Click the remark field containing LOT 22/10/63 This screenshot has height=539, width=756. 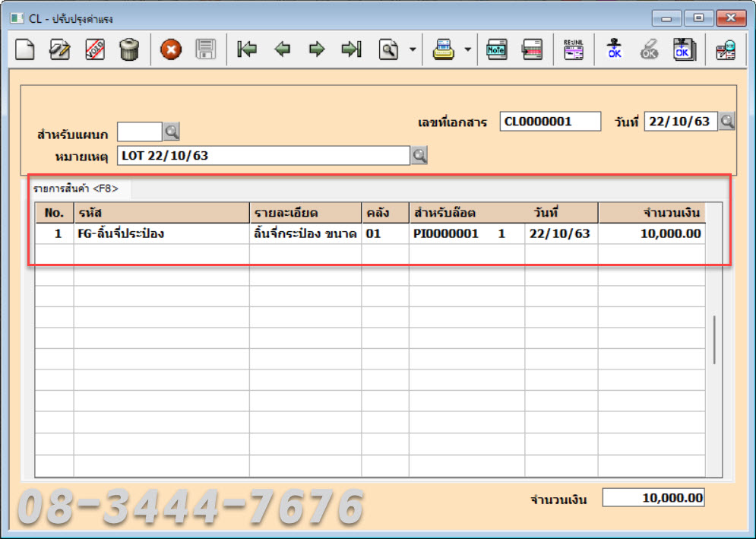pos(263,155)
